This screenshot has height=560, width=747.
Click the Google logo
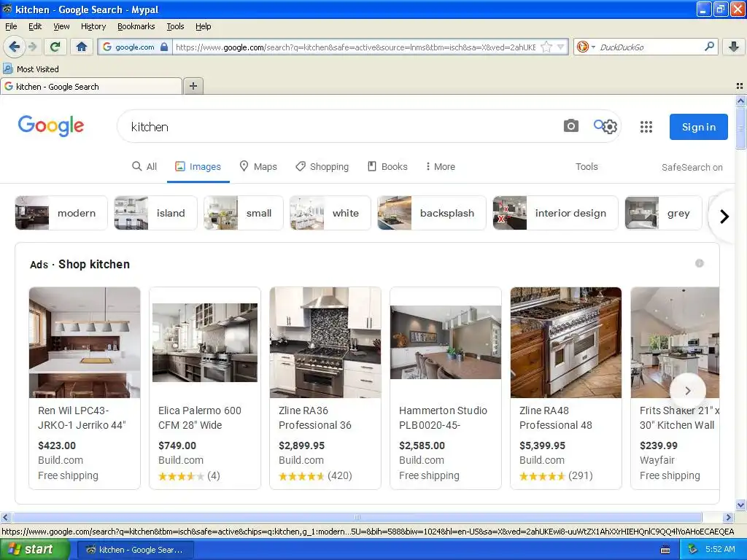51,125
